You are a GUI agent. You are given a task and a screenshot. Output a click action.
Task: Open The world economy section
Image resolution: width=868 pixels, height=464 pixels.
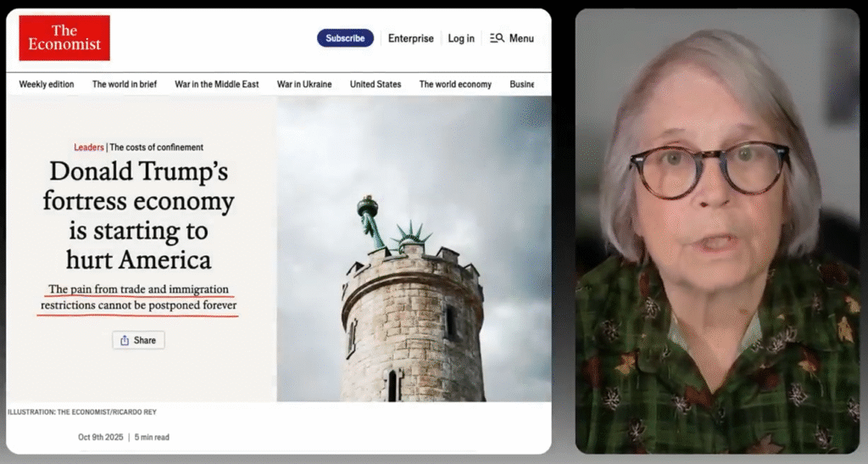click(x=455, y=84)
